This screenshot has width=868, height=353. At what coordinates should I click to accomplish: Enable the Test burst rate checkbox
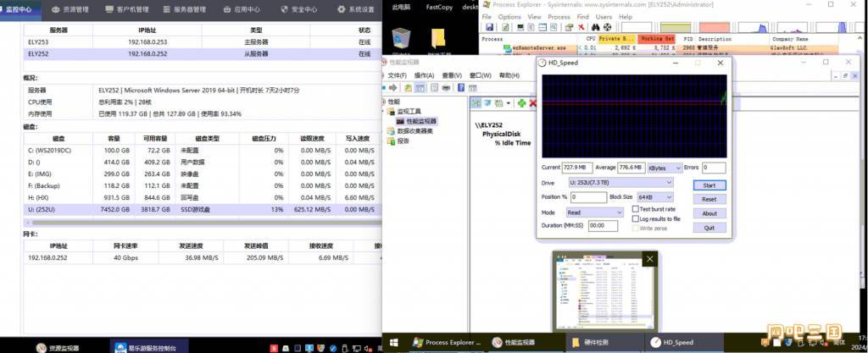[x=636, y=209]
